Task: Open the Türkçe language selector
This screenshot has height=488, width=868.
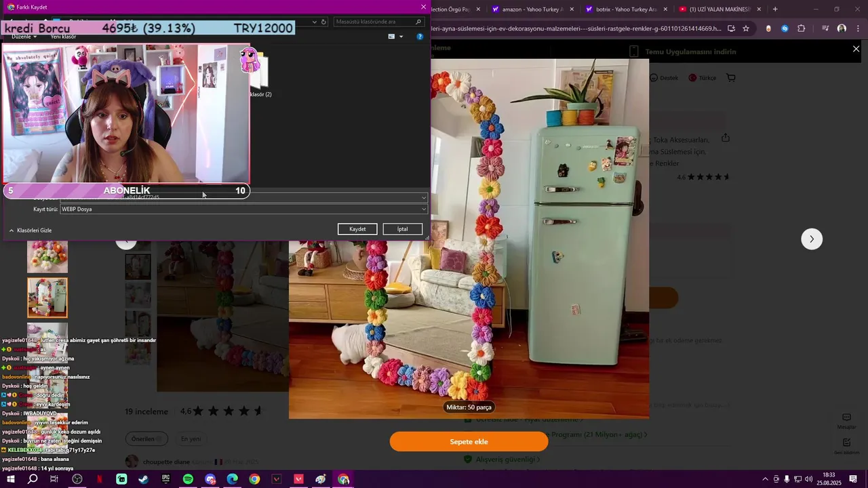Action: coord(703,78)
